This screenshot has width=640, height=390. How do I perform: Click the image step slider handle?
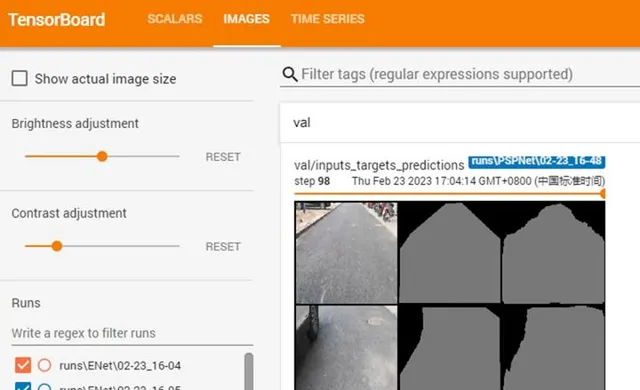click(x=603, y=193)
